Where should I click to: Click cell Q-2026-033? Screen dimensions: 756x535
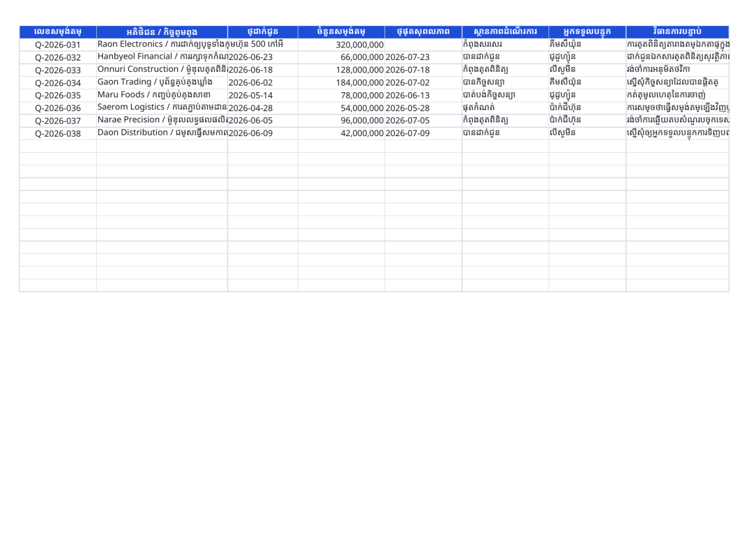point(58,70)
